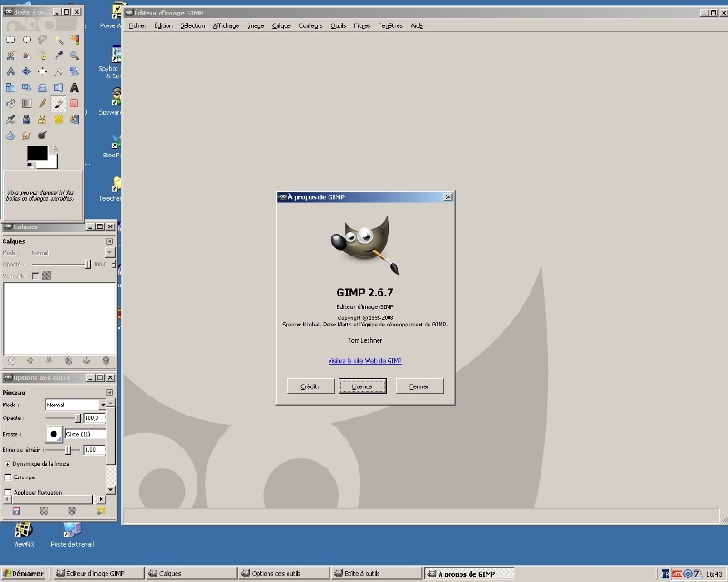
Task: Click the black foreground color swatch
Action: pos(36,154)
